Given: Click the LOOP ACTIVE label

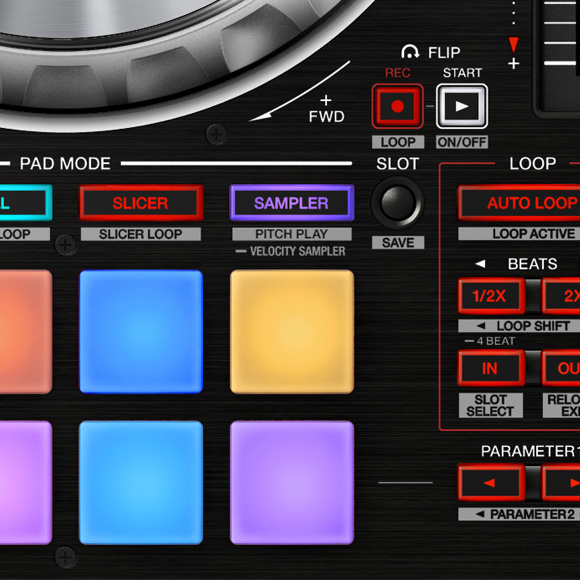Looking at the screenshot, I should coord(519,234).
